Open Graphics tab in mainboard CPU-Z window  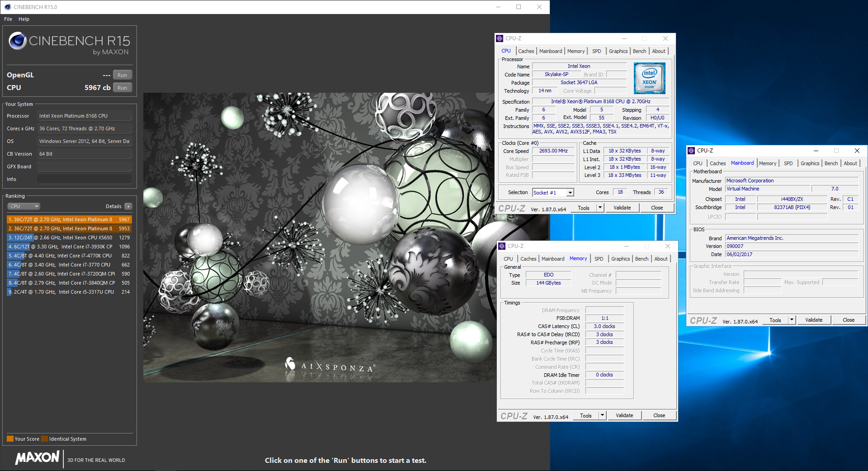(x=810, y=163)
